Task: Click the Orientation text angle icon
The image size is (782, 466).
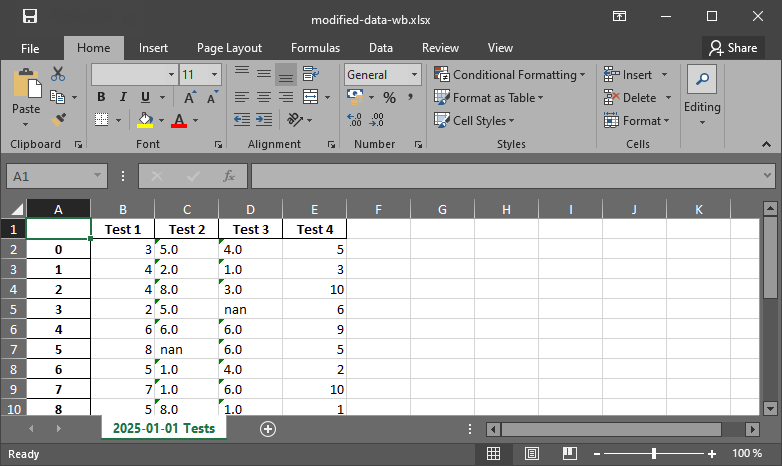Action: coord(295,120)
